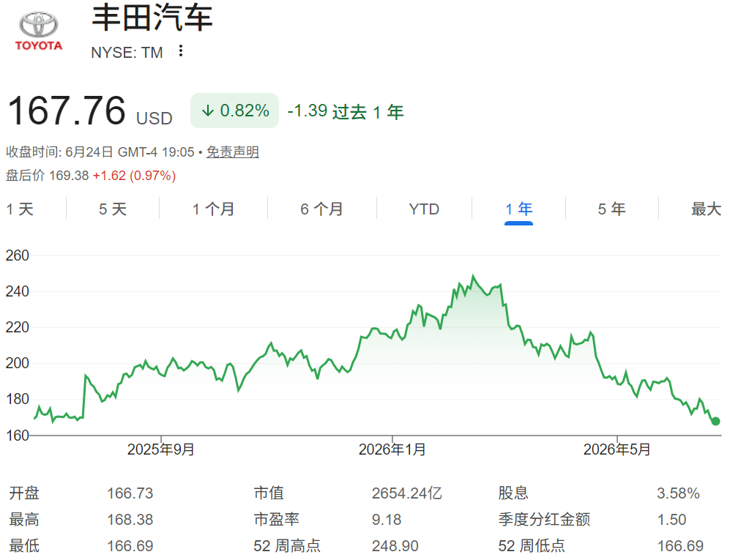The height and width of the screenshot is (560, 730).
Task: Click the 200 y-axis label
Action: tap(18, 363)
